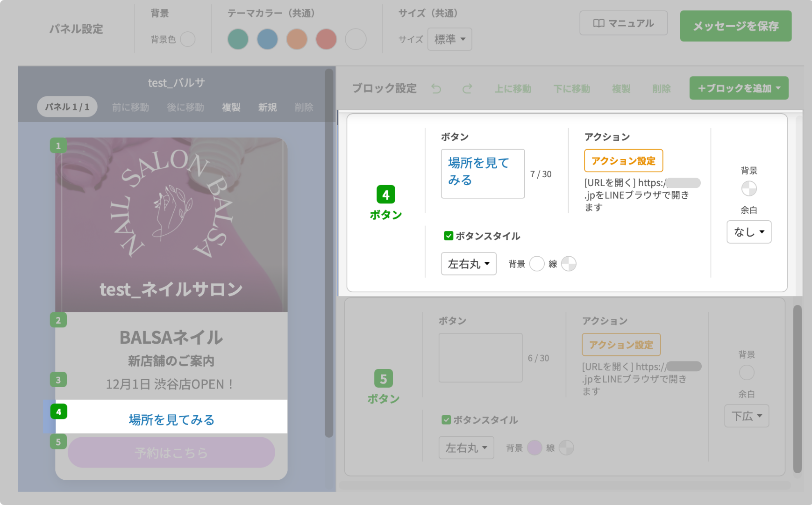Select the green theme color circle

point(238,39)
